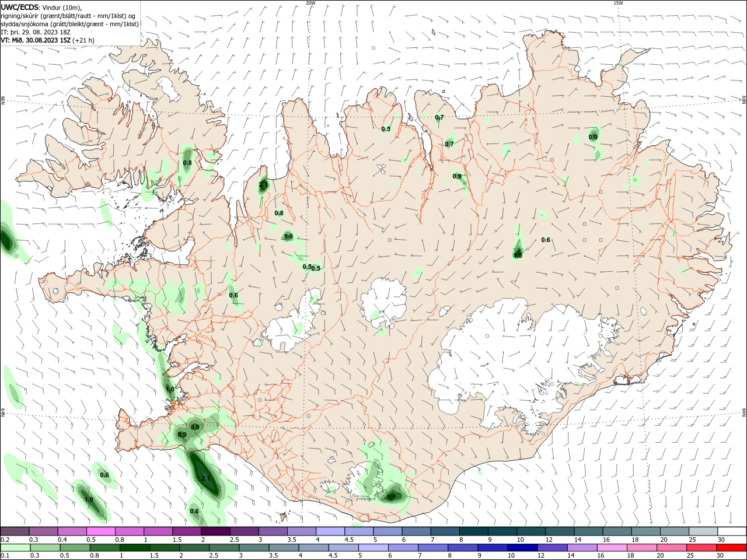Click the 0.9 value in the far northeast
Image resolution: width=747 pixels, height=560 pixels.
click(x=593, y=137)
